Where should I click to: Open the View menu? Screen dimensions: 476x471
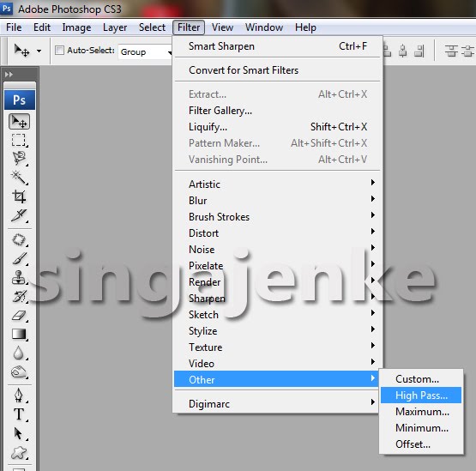click(222, 27)
